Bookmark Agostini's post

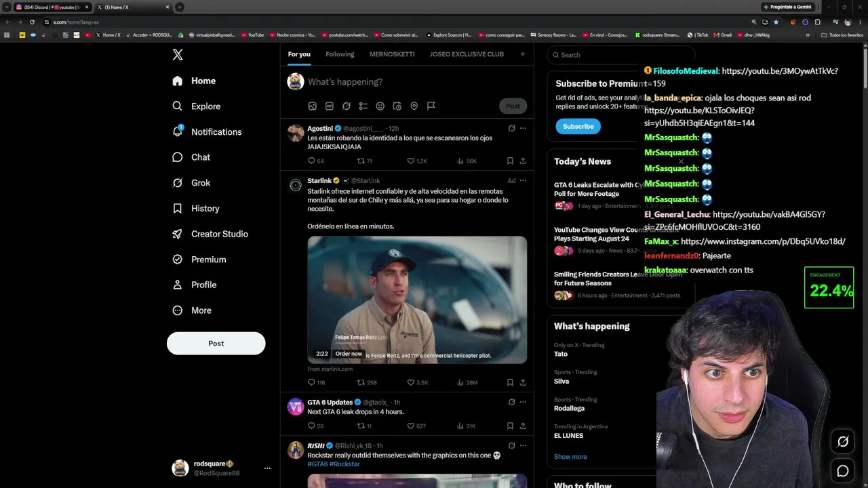510,161
